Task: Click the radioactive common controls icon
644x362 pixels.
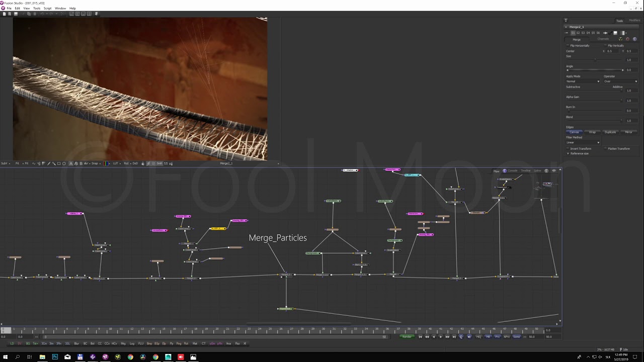Action: 620,39
